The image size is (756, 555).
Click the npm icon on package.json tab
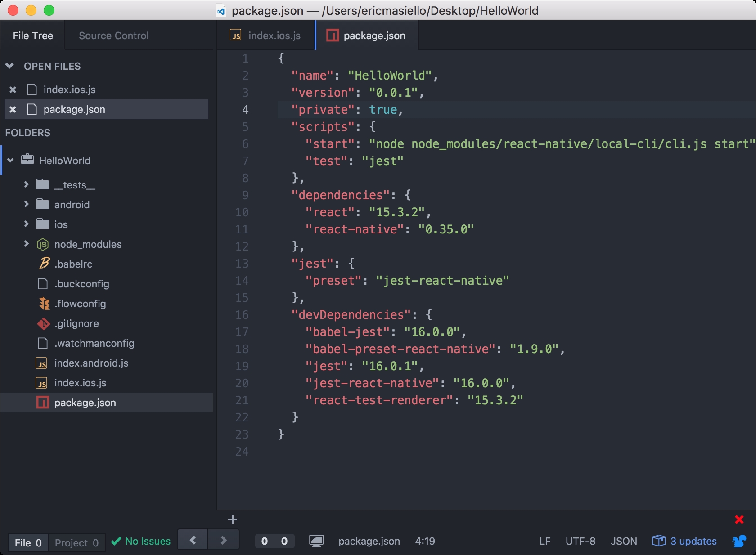[333, 35]
